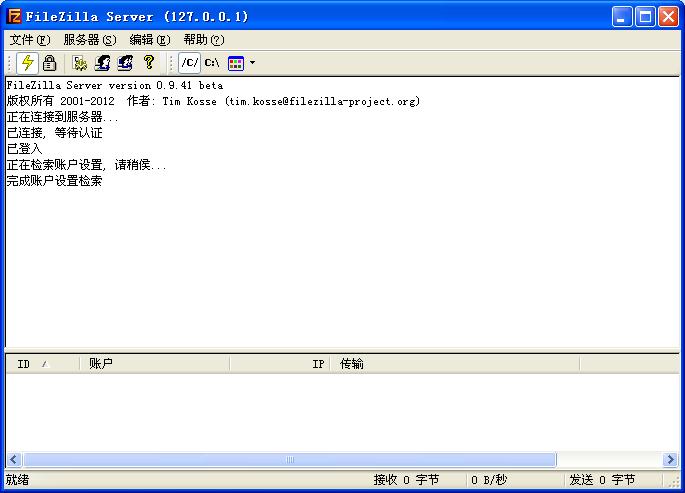
Task: Click the log line '完成账户设置检索'
Action: click(x=54, y=181)
